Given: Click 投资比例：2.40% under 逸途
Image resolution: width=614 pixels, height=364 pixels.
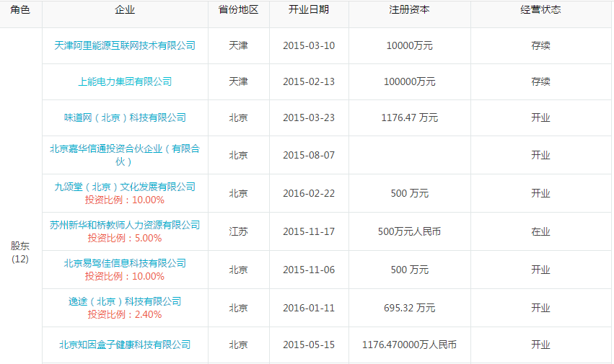Looking at the screenshot, I should [125, 314].
